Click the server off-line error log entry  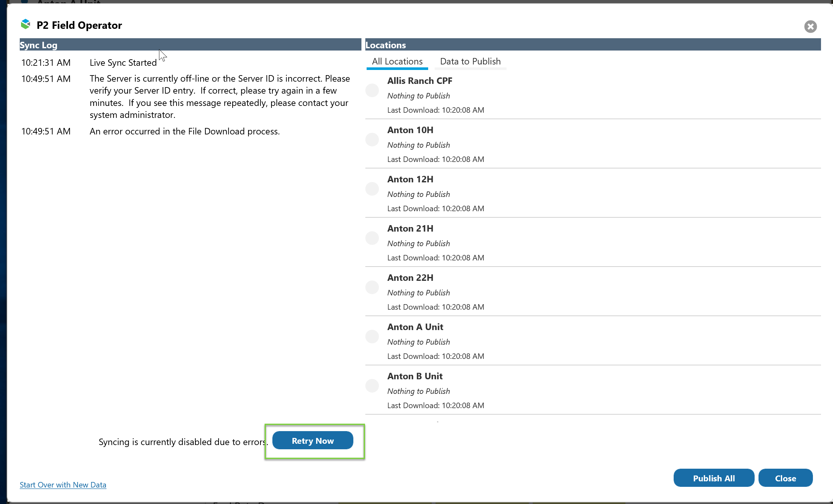point(219,97)
